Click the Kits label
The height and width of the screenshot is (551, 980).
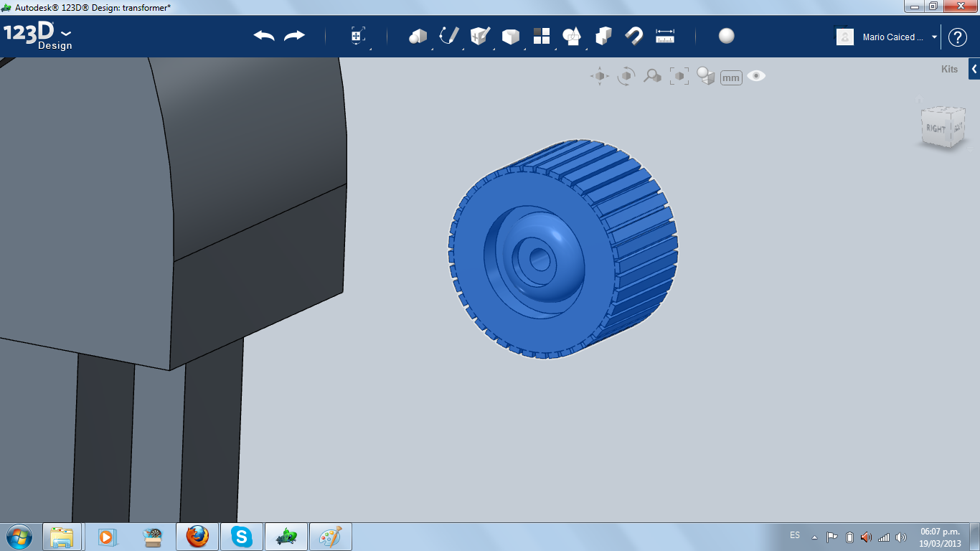[949, 70]
